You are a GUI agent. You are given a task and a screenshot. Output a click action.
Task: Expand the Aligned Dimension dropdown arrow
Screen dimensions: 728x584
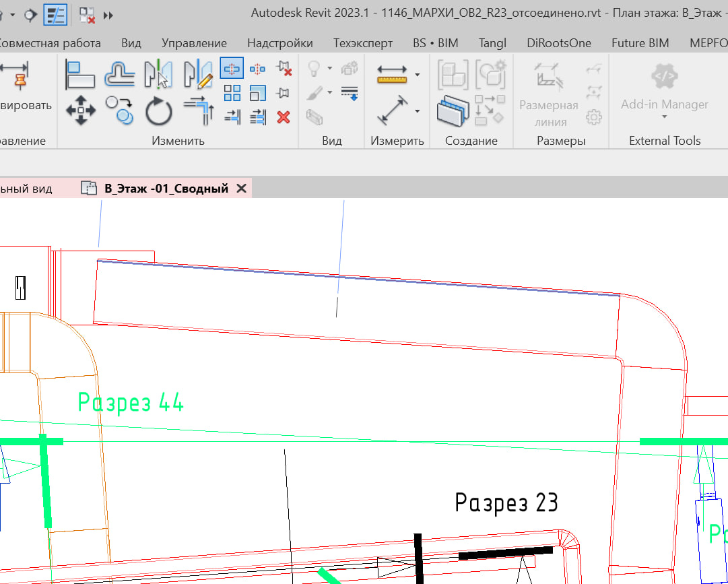coord(418,111)
